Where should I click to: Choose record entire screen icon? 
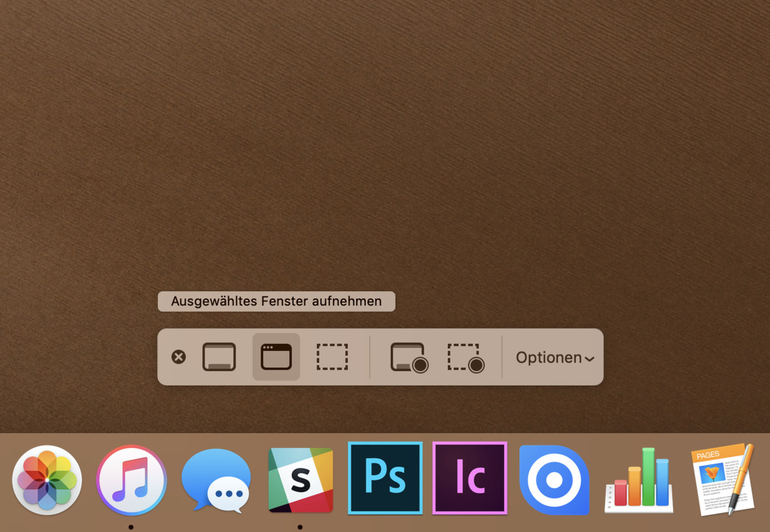pos(409,357)
